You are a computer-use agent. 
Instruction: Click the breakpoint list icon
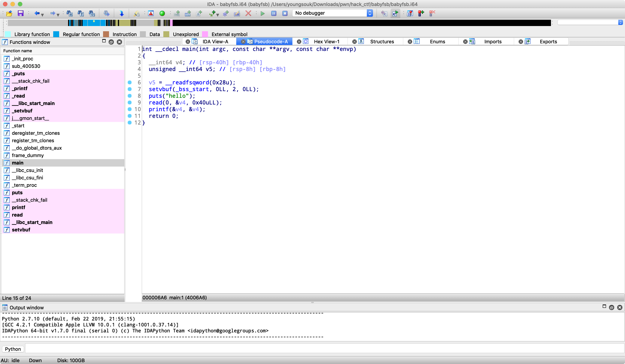click(x=410, y=13)
